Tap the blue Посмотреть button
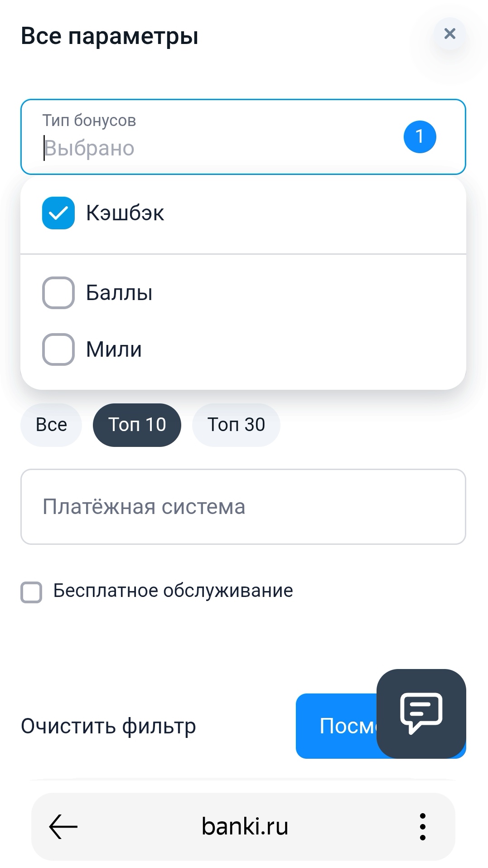 340,726
